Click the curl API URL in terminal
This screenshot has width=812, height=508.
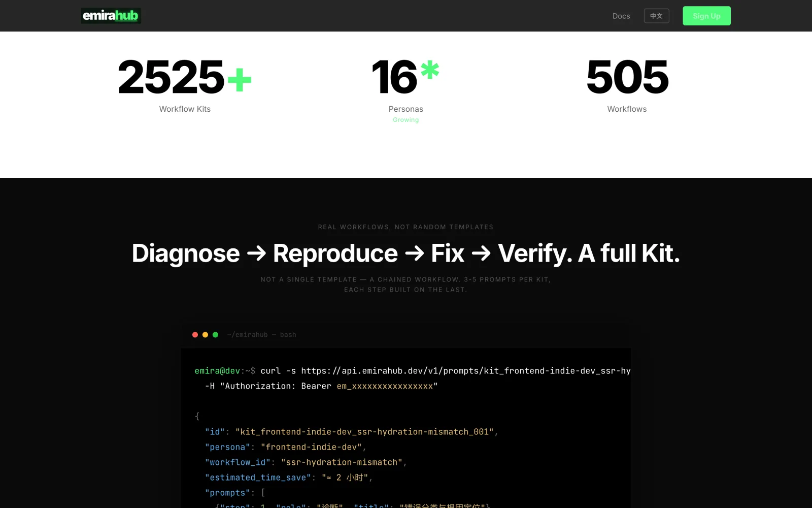[x=466, y=371]
